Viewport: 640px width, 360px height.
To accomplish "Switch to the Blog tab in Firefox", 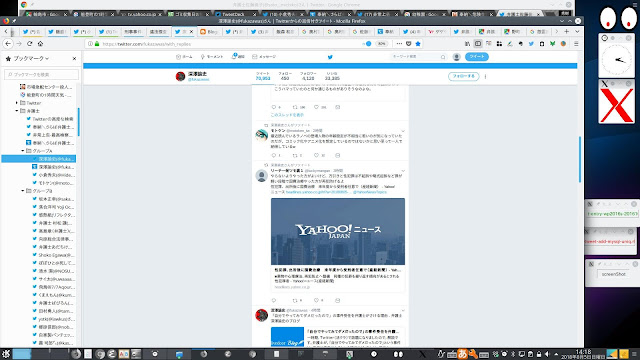I will point(209,31).
